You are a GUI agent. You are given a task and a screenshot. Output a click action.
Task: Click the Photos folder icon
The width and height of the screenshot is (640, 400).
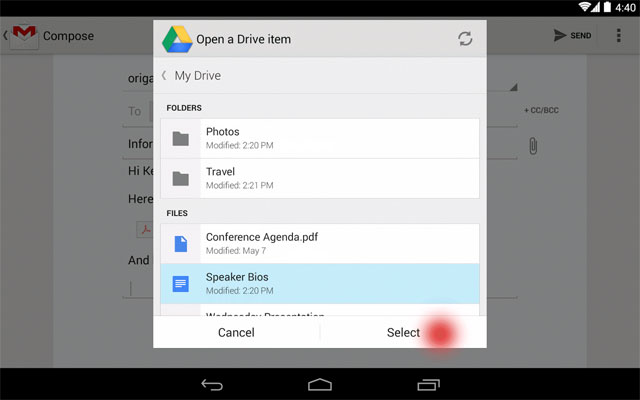[x=180, y=139]
